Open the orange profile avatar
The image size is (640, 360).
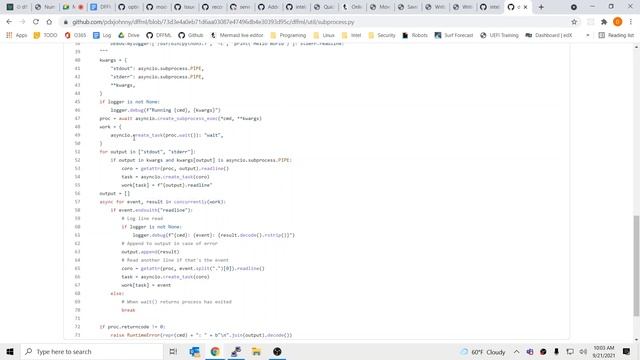point(618,22)
